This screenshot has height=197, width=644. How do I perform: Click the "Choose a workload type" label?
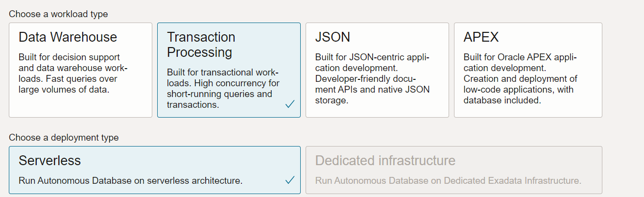58,14
